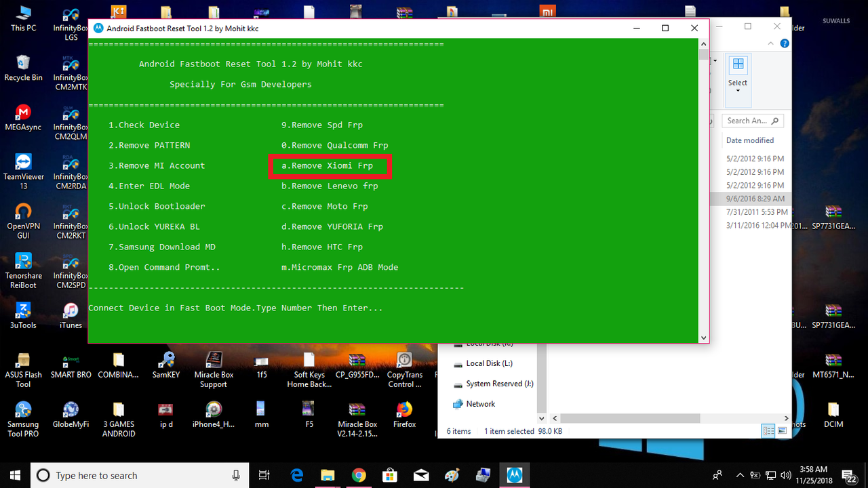868x488 pixels.
Task: Select CP_G955FD... file on desktop
Action: coord(357,365)
